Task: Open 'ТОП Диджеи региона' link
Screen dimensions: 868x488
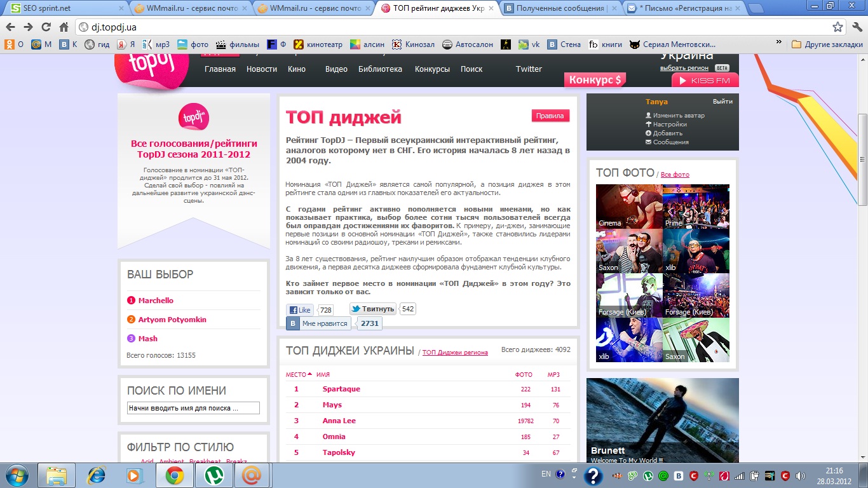Action: tap(455, 353)
